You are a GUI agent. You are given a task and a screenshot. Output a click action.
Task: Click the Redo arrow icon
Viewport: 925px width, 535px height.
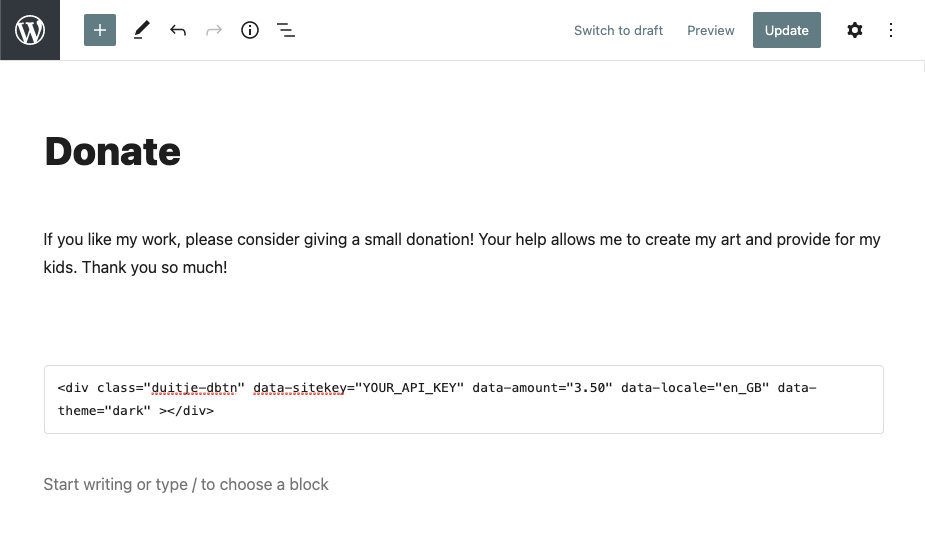(x=214, y=30)
